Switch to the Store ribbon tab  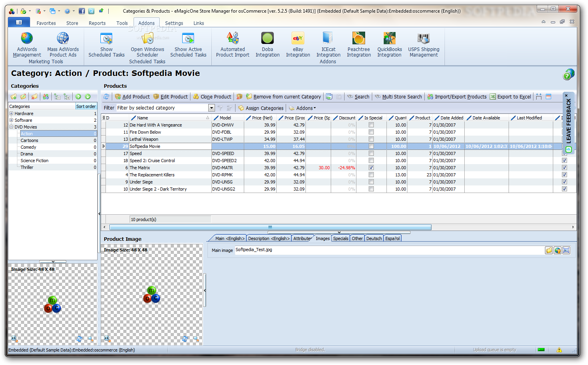(72, 23)
